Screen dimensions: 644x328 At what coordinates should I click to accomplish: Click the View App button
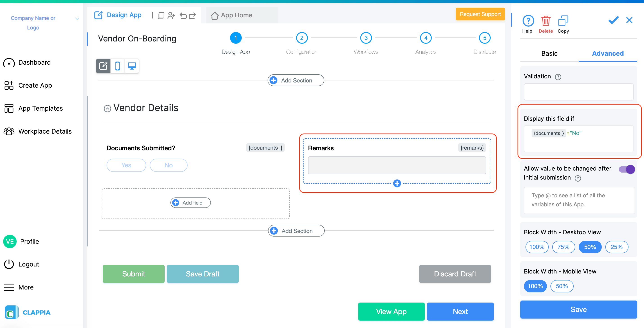[x=391, y=311]
